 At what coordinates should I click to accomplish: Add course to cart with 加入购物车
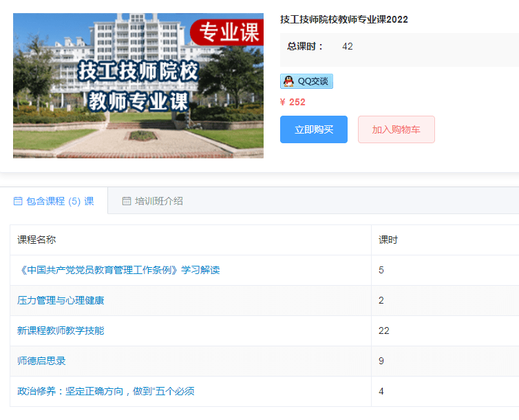point(396,129)
